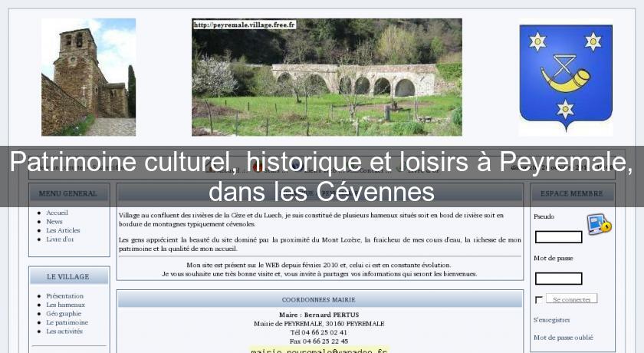Image resolution: width=644 pixels, height=353 pixels.
Task: Select the Tél 04 66 25 02 41 line
Action: pos(319,332)
